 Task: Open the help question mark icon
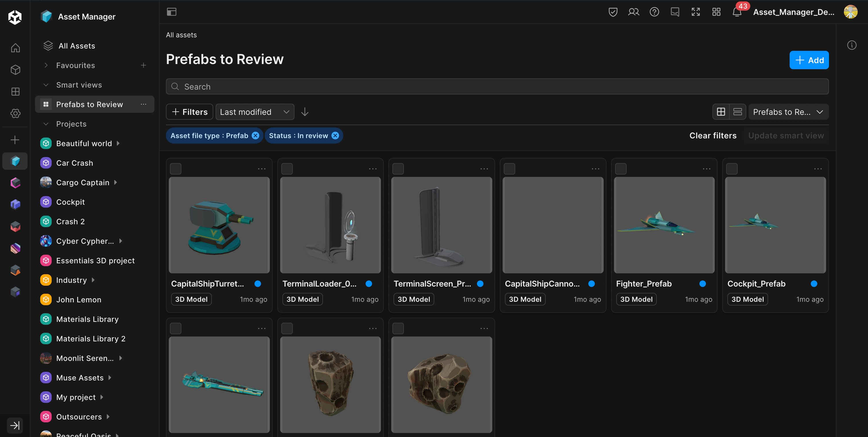[x=654, y=12]
